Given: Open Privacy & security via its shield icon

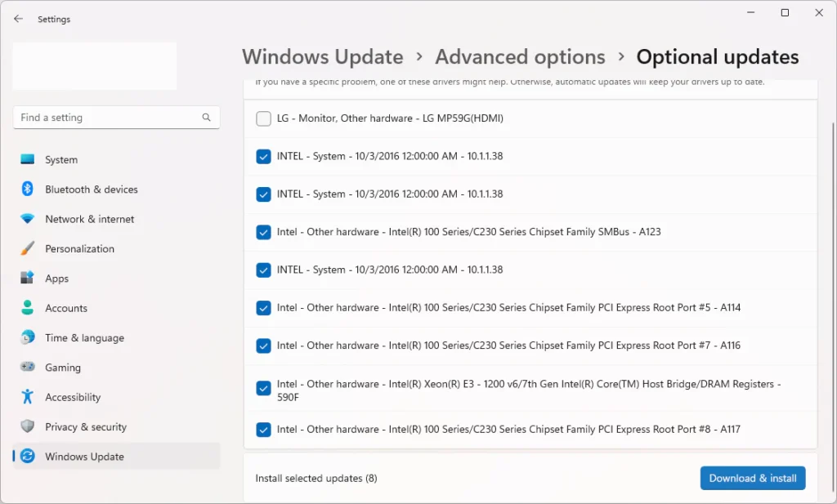Looking at the screenshot, I should tap(27, 426).
